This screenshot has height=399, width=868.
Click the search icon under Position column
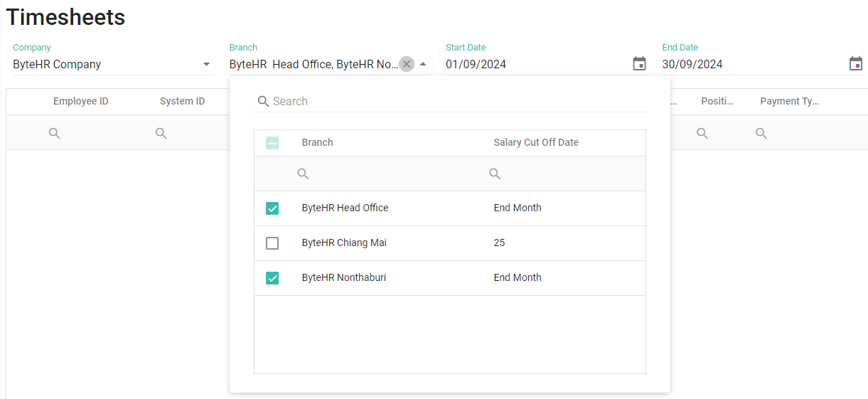(702, 133)
